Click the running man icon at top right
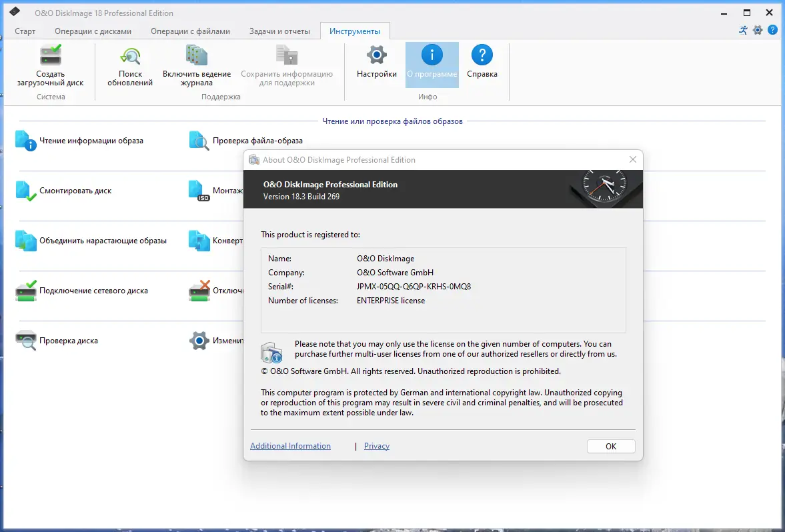785x532 pixels. point(743,30)
